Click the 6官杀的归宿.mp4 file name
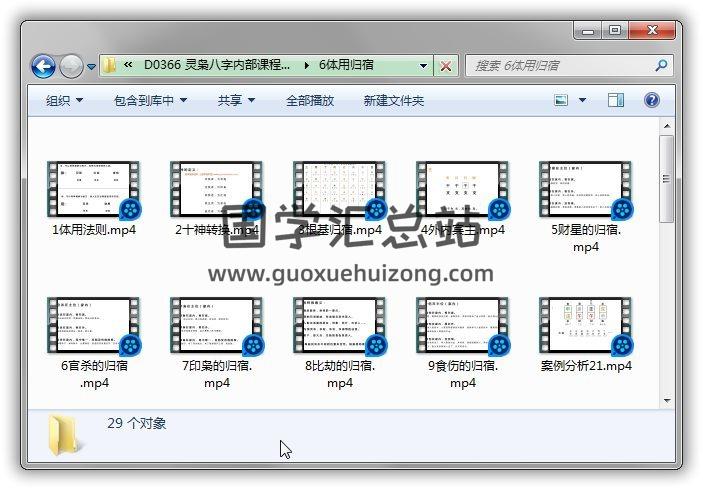703x490 pixels. (x=94, y=374)
